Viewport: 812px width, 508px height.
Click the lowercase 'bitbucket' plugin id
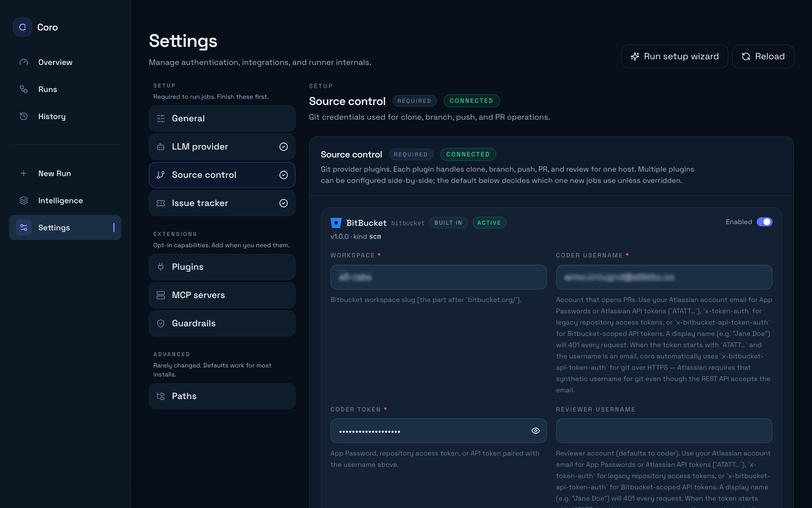[408, 223]
